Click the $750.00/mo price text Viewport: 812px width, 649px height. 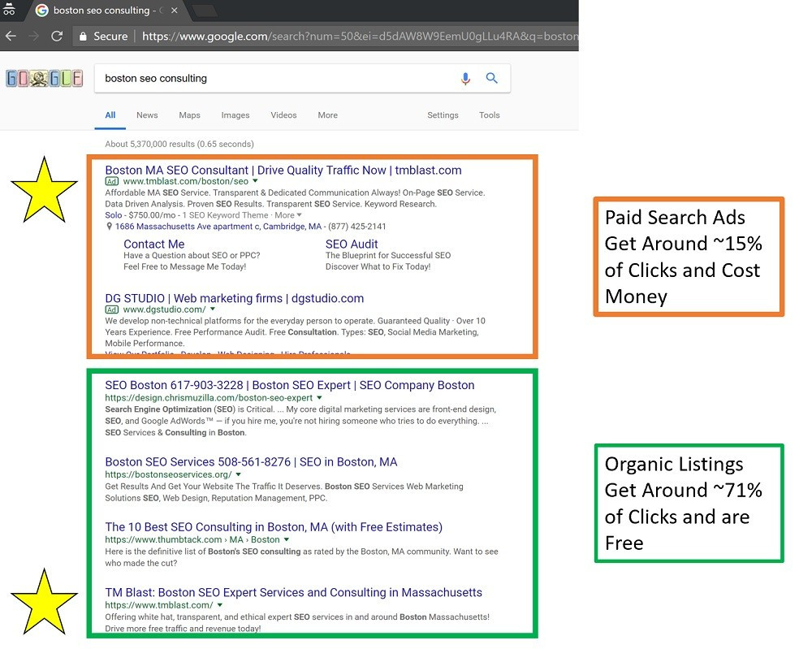[x=152, y=215]
